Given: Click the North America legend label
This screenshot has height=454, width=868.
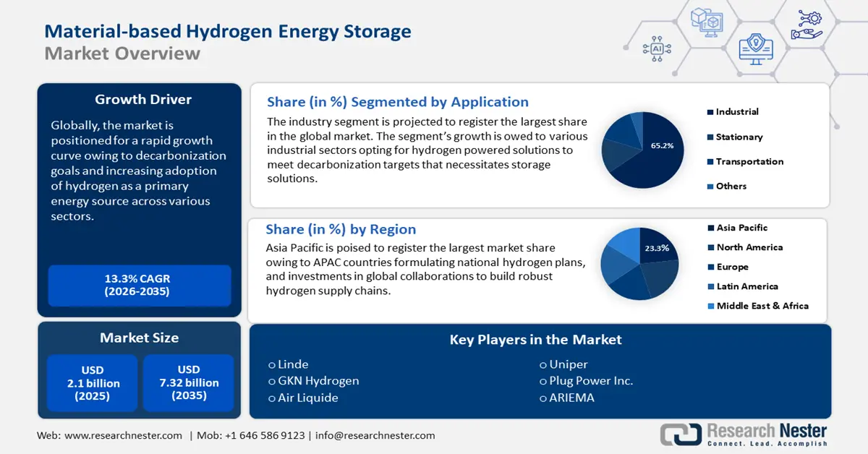Looking at the screenshot, I should click(x=749, y=247).
